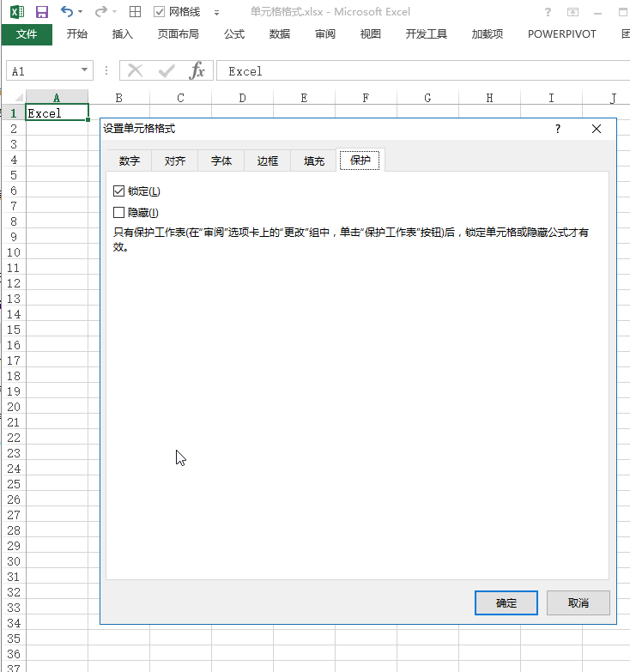Click the Redo arrow icon
This screenshot has width=630, height=672.
tap(100, 12)
